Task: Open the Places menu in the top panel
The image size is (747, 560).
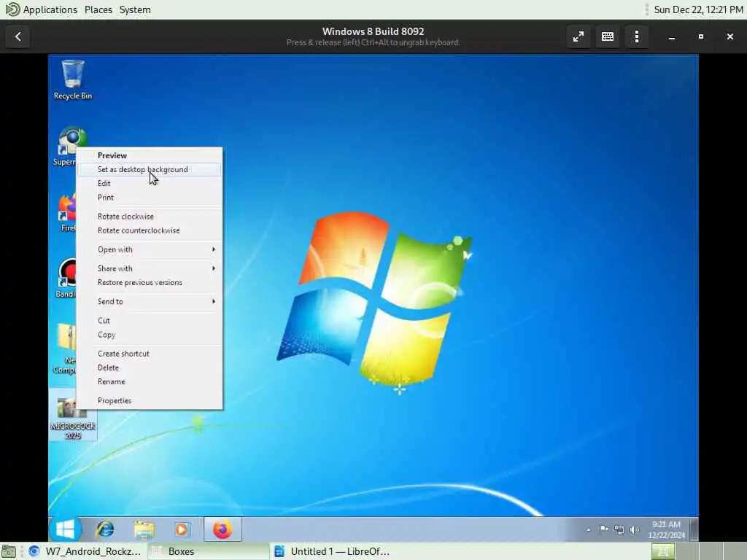Action: point(98,9)
